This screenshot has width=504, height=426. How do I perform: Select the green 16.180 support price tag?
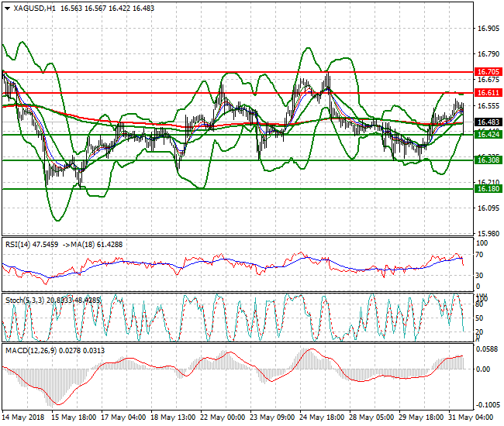(x=487, y=188)
